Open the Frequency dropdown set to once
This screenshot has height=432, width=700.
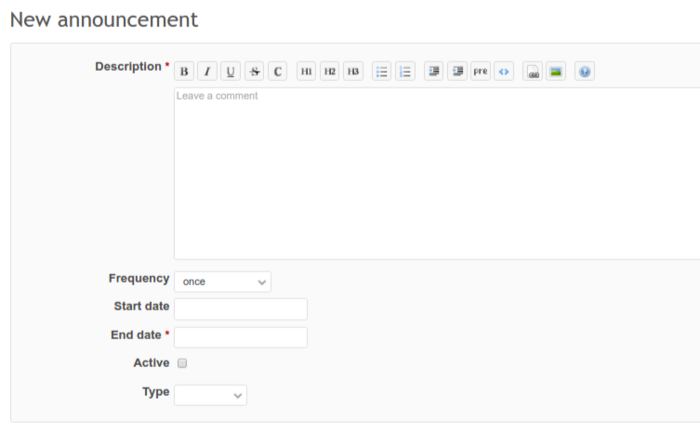pyautogui.click(x=222, y=282)
